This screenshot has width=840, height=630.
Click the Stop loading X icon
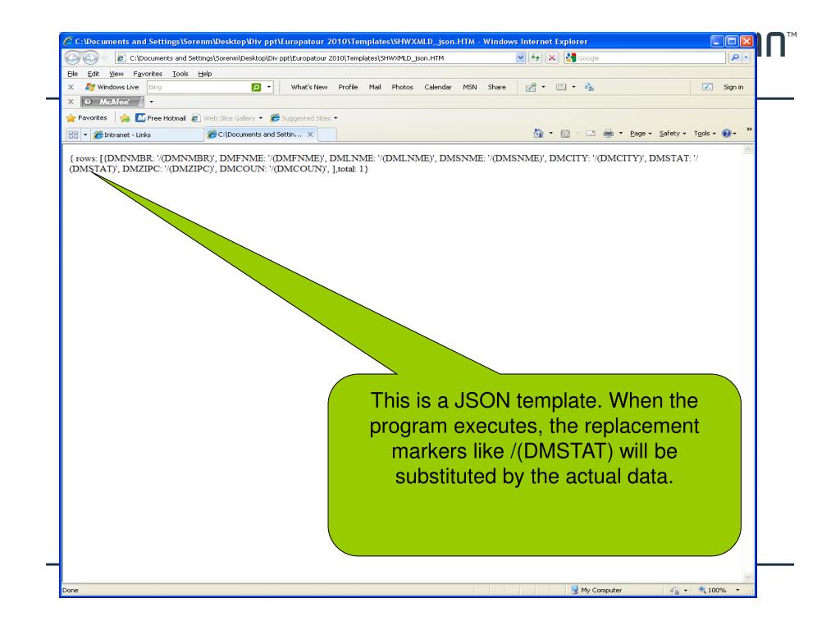[x=551, y=58]
